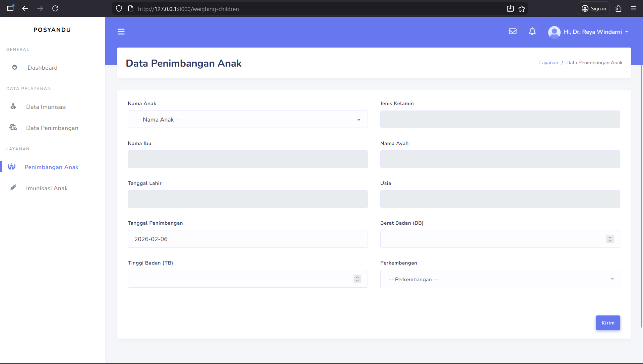This screenshot has width=643, height=364.
Task: Click the Data Penimbangan scale icon
Action: tap(13, 127)
